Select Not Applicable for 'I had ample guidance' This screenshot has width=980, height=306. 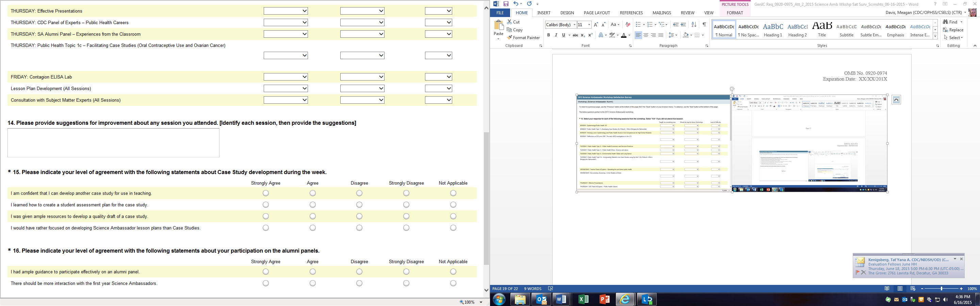tap(453, 272)
